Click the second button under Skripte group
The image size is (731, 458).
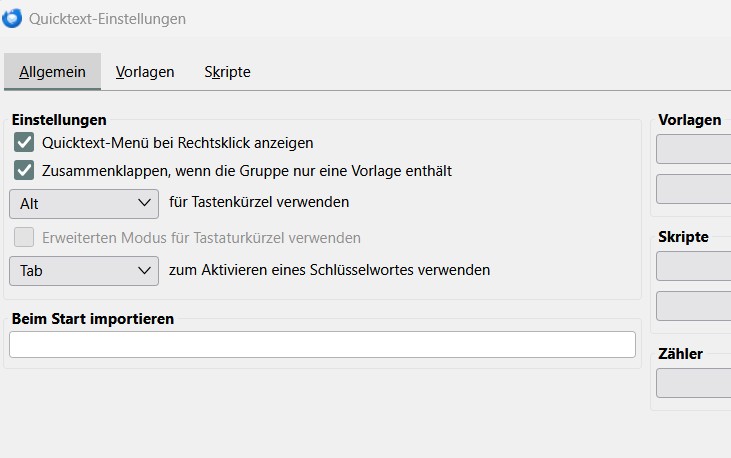pyautogui.click(x=694, y=306)
